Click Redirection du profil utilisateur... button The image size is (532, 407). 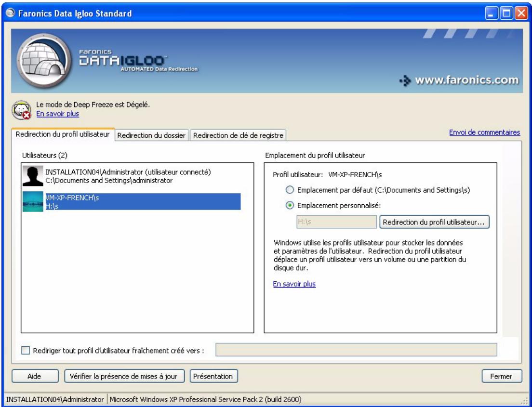[434, 222]
